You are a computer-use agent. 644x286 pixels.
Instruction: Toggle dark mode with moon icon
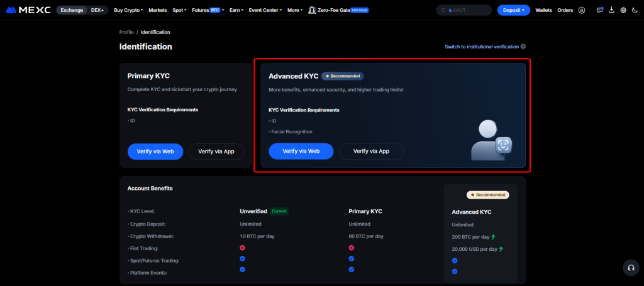coord(635,10)
